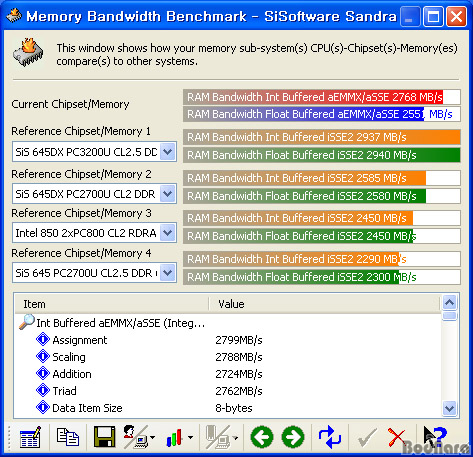Screen dimensions: 473x457
Task: Click the options table icon in toolbar
Action: pyautogui.click(x=30, y=437)
